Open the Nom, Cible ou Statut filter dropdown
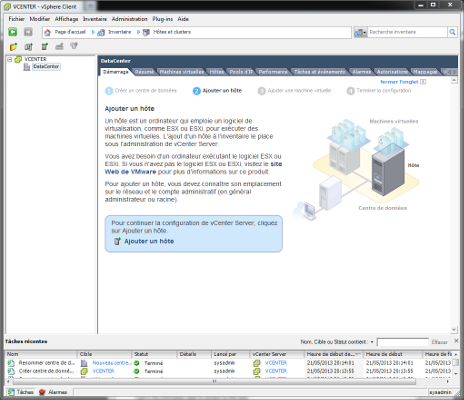Image resolution: width=464 pixels, height=400 pixels. (372, 342)
